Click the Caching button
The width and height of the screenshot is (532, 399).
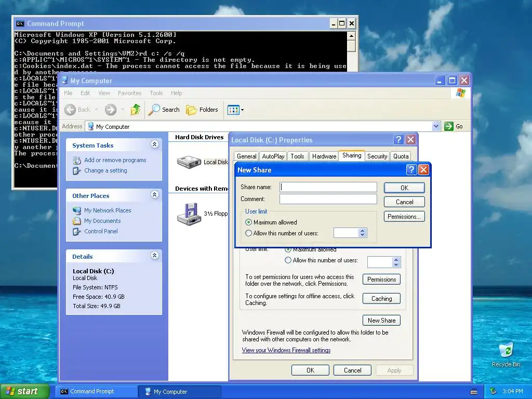pos(381,299)
